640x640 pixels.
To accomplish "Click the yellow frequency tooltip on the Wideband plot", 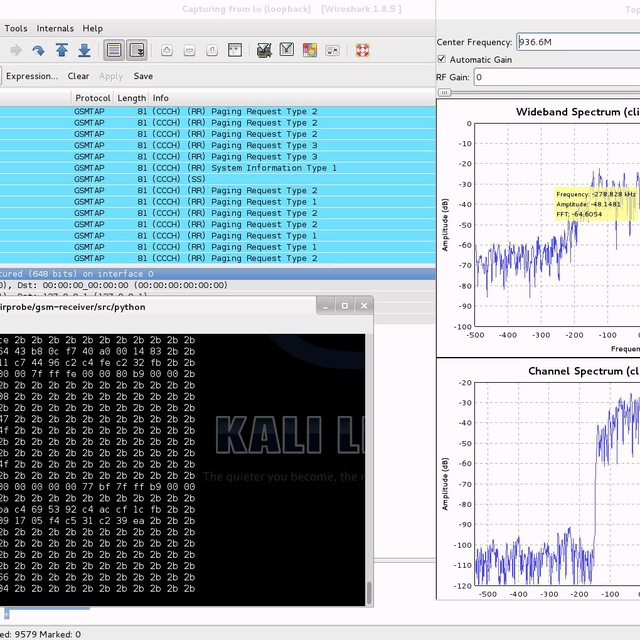I will tap(596, 204).
